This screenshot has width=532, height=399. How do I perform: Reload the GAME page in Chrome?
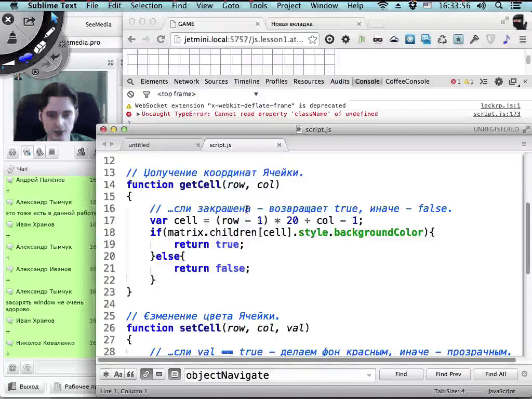161,39
